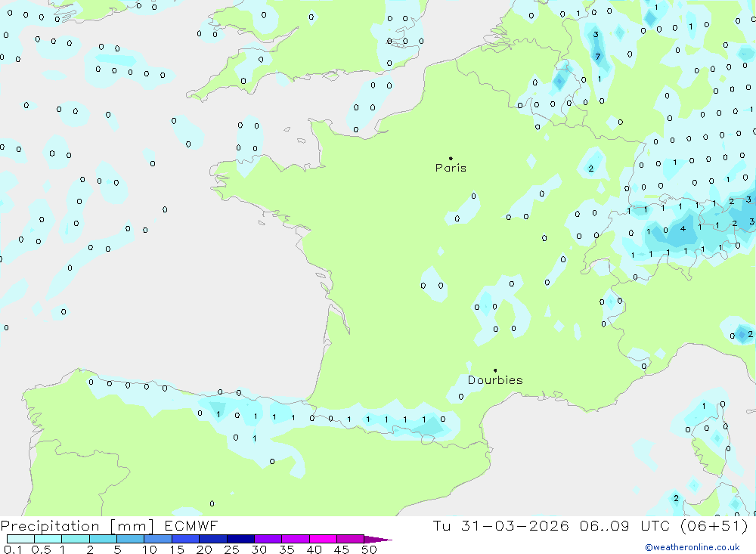Select the 20–25 mm dark blue swatch
756x554 pixels.
click(x=212, y=539)
